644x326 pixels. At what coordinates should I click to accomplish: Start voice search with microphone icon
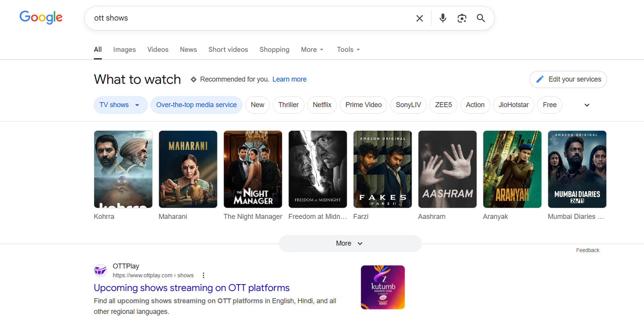click(x=443, y=18)
